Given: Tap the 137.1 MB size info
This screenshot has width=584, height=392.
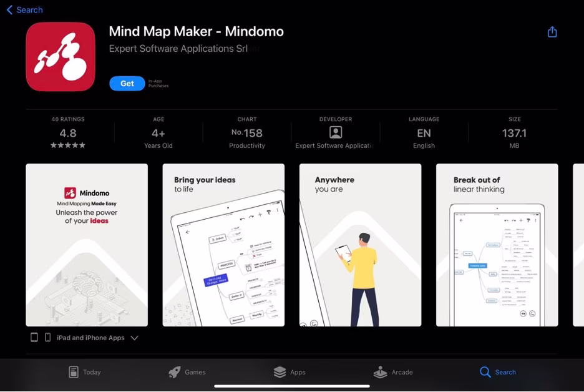Looking at the screenshot, I should (514, 133).
